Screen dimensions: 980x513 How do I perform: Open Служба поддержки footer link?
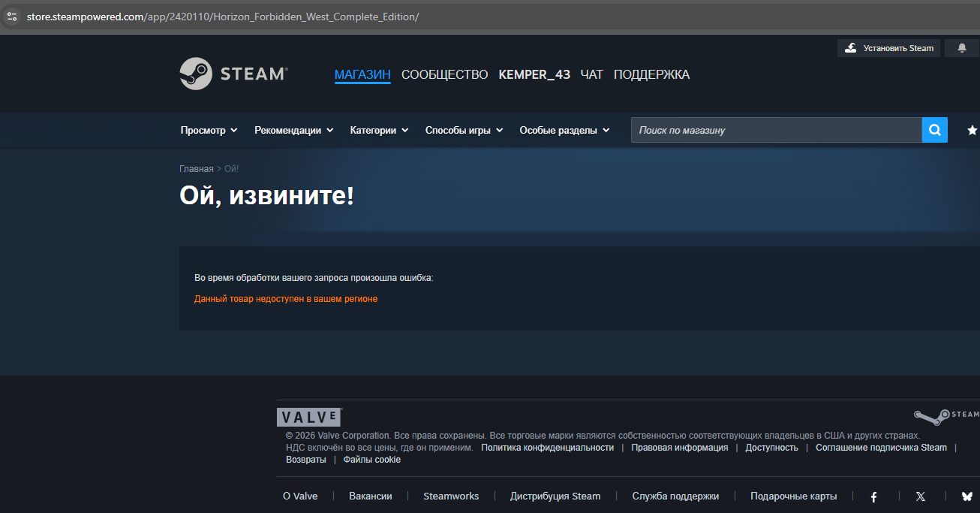tap(675, 496)
